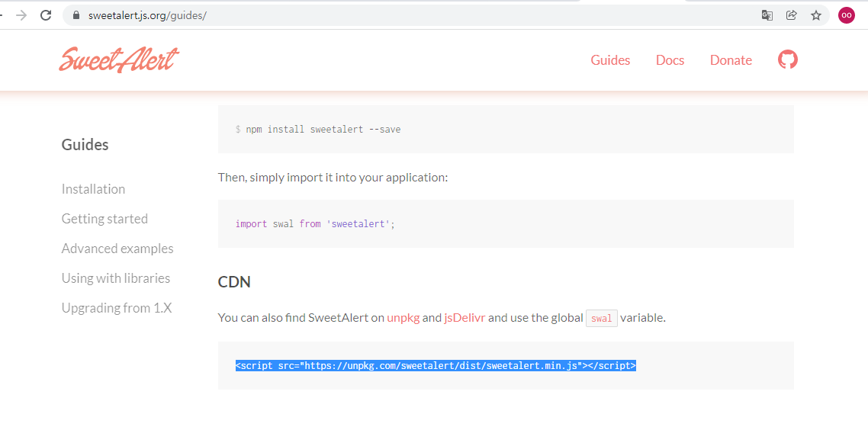
Task: Follow the jsDelivr link
Action: click(x=465, y=318)
